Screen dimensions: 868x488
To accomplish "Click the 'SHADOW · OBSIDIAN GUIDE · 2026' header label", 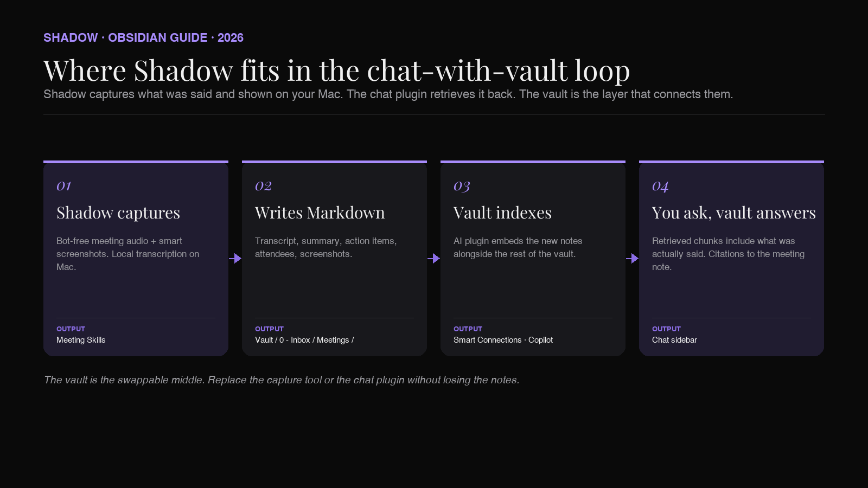I will coord(143,38).
